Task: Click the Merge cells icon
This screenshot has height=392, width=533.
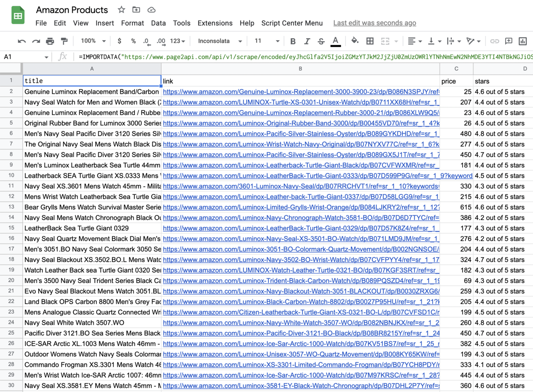Action: 385,41
